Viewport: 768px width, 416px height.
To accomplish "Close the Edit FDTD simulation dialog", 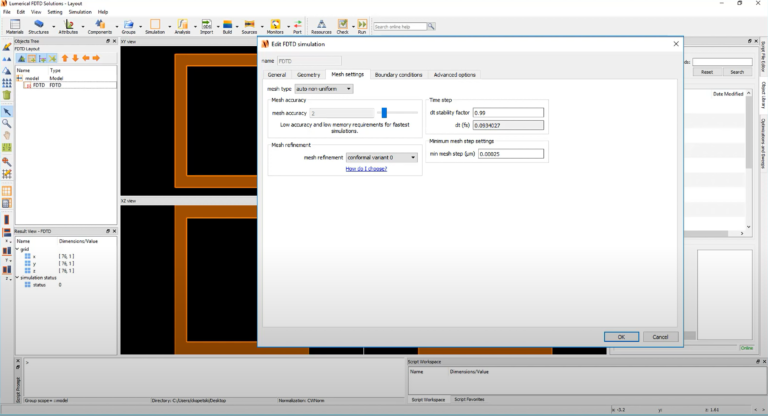I will (x=676, y=44).
